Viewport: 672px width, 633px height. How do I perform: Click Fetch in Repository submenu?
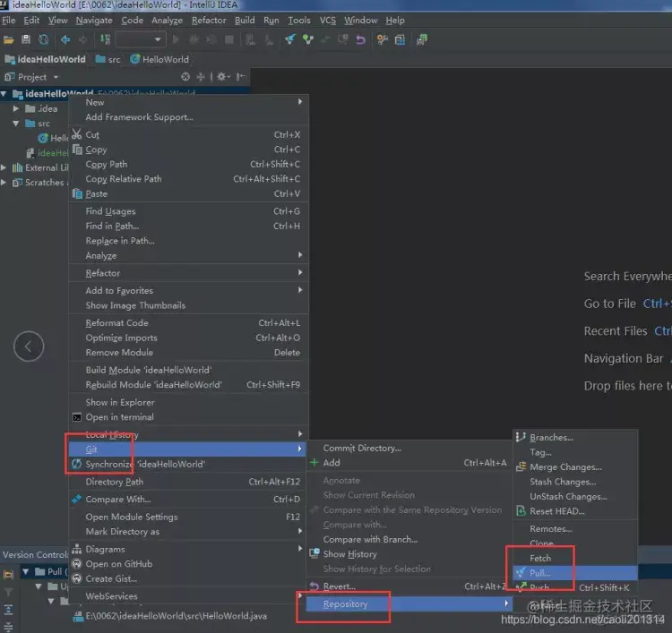click(x=575, y=558)
